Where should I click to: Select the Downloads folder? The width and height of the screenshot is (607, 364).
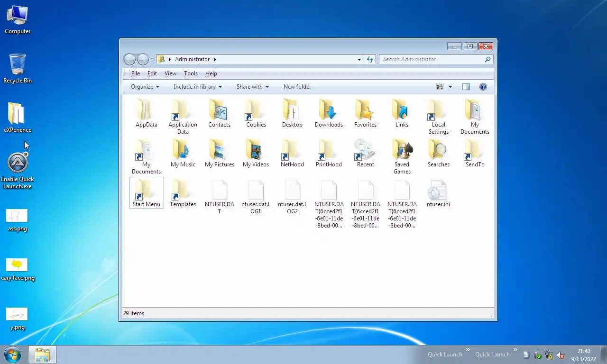coord(329,113)
